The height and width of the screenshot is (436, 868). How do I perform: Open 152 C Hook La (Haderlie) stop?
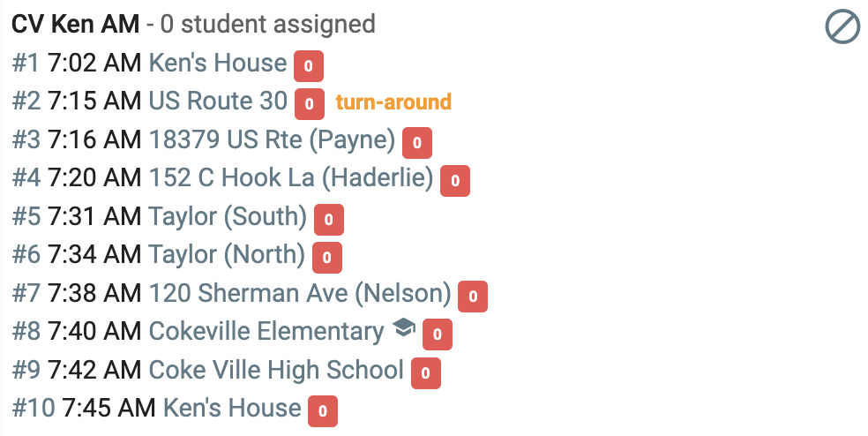[x=291, y=177]
